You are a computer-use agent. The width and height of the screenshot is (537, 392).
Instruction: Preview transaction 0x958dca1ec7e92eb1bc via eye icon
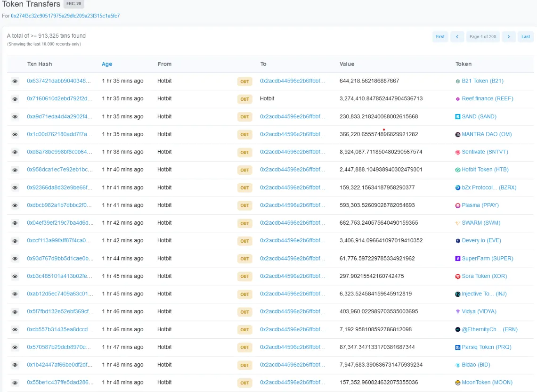[15, 170]
